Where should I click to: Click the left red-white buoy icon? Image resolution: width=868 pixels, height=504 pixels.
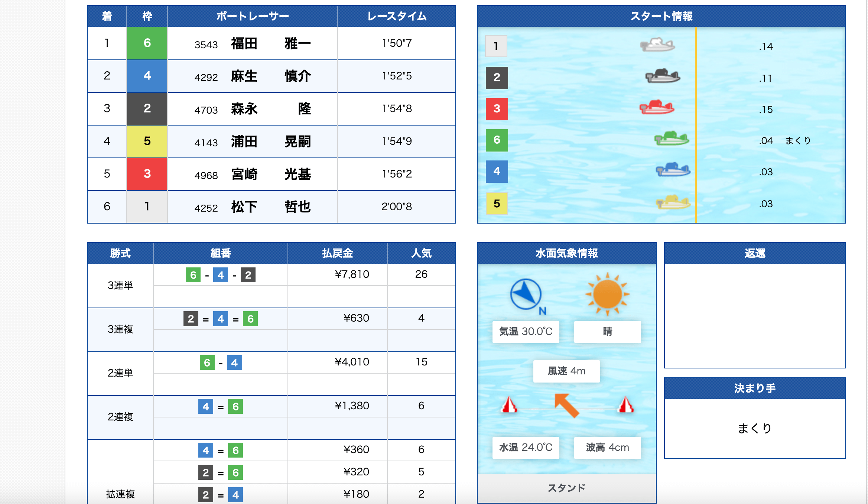click(509, 405)
